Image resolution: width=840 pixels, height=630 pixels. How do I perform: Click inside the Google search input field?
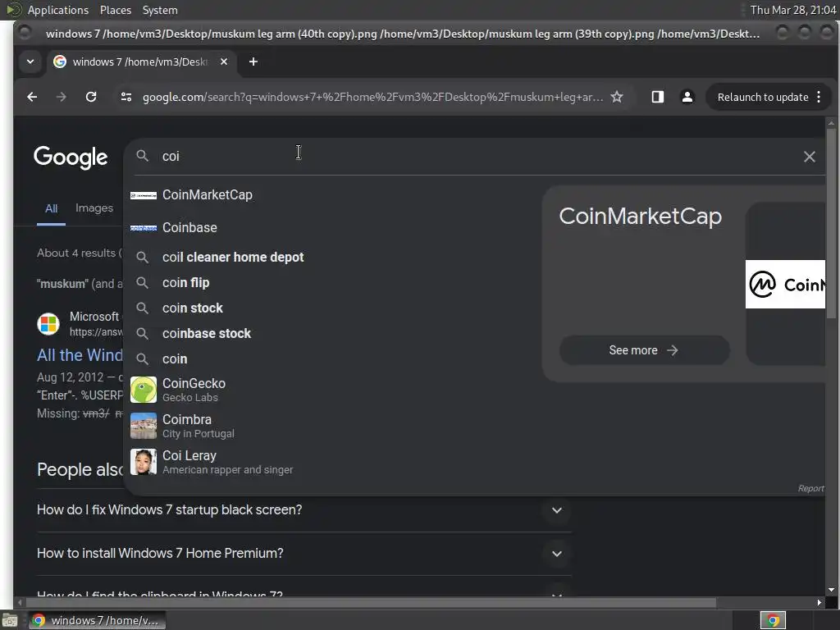pyautogui.click(x=477, y=157)
